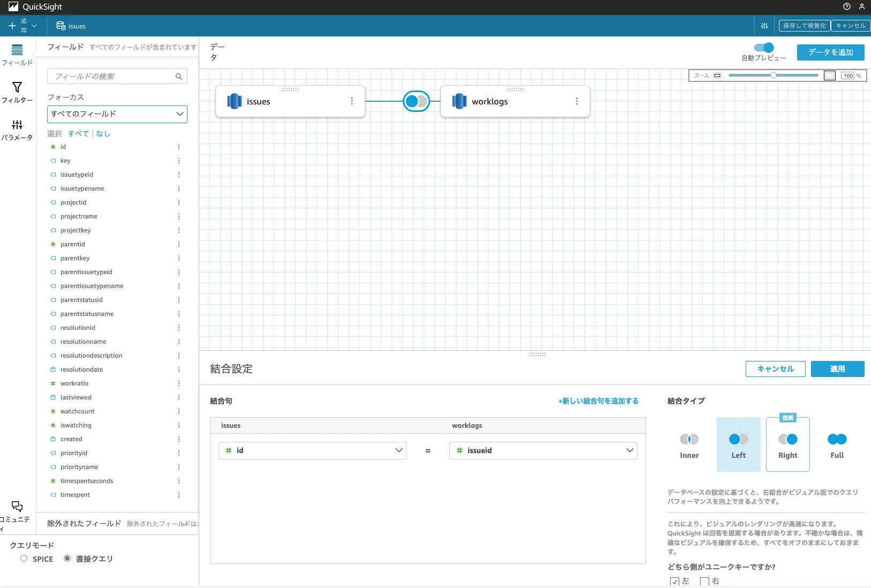The height and width of the screenshot is (588, 871).
Task: Click add data (データを追加) button
Action: [x=831, y=52]
